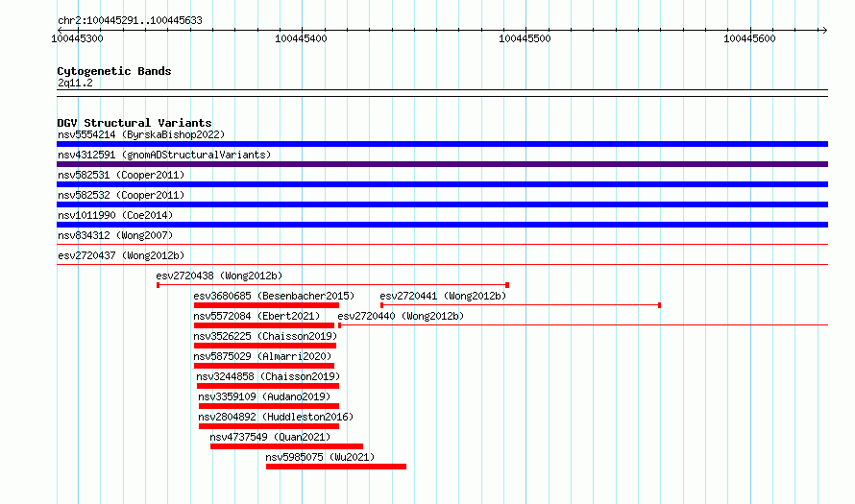
Task: Click the nsv5554214 (ByrskaBishop2022) label
Action: click(x=141, y=134)
